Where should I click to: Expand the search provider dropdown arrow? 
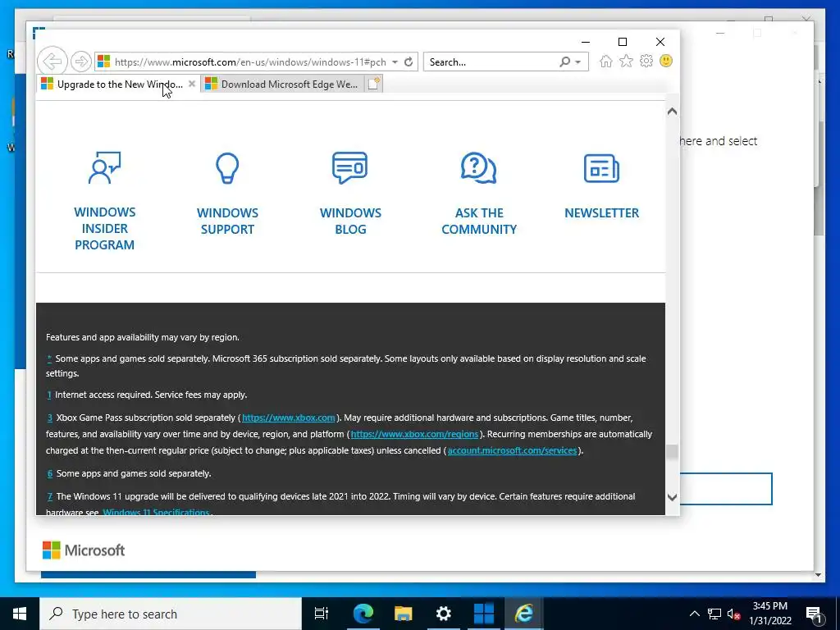click(578, 62)
